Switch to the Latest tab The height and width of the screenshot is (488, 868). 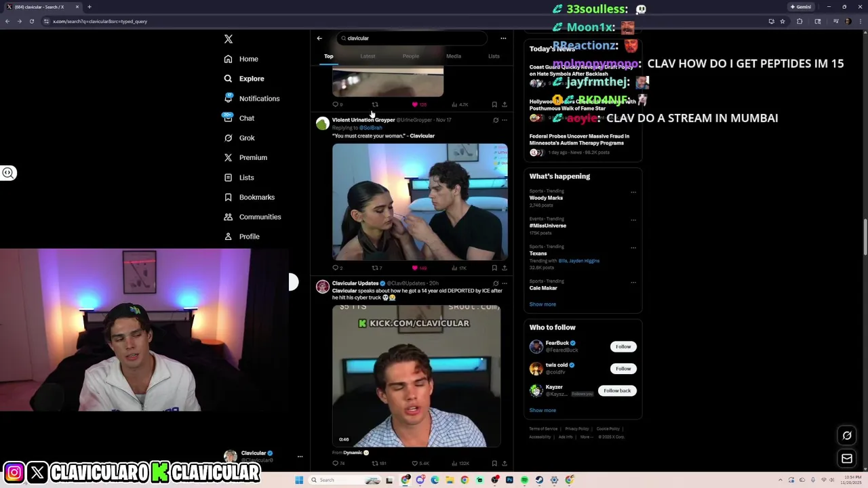pyautogui.click(x=368, y=56)
